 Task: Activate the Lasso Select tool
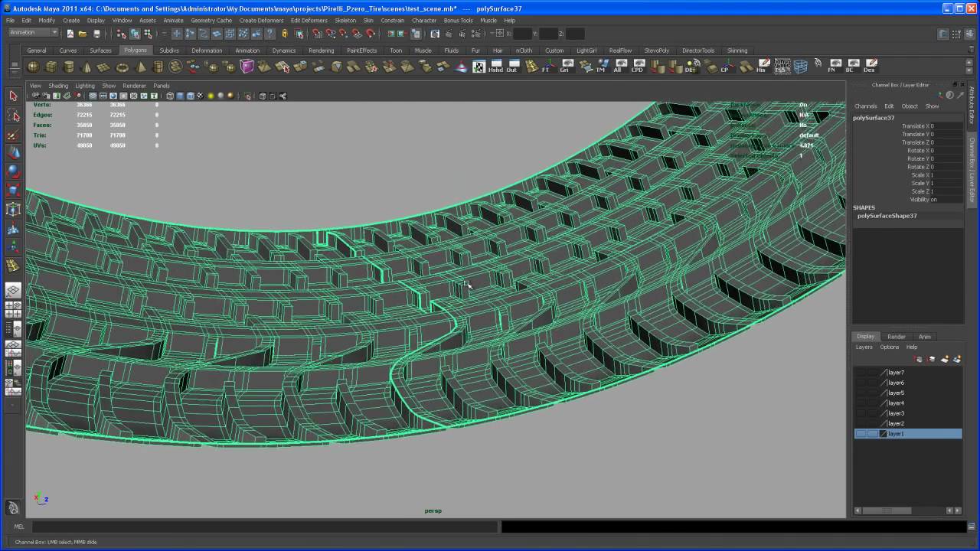(13, 116)
